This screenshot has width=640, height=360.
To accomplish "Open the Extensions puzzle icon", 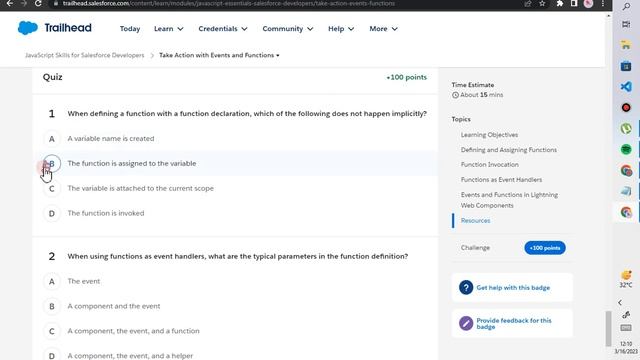I will pyautogui.click(x=560, y=3).
